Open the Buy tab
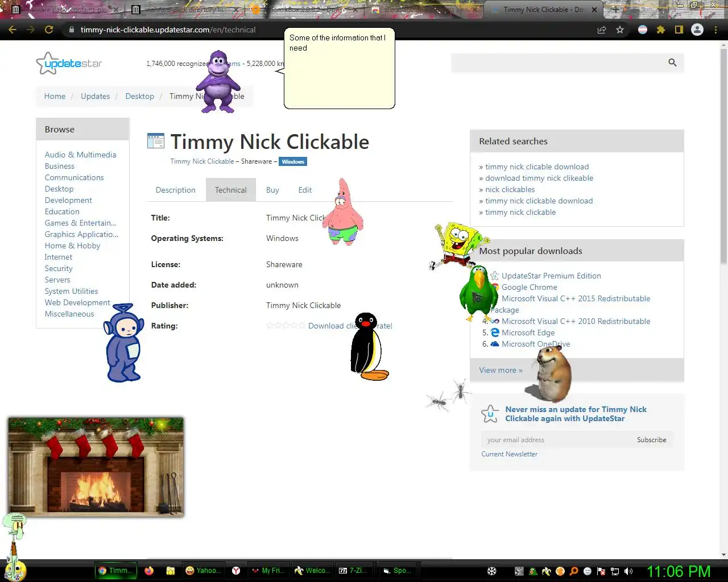 [x=272, y=190]
